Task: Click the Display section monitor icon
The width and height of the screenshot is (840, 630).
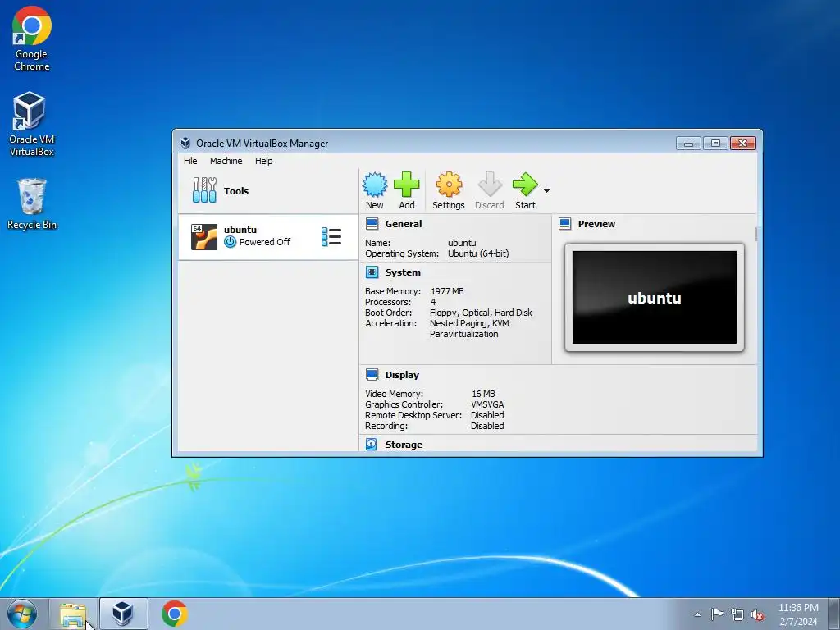Action: point(372,374)
